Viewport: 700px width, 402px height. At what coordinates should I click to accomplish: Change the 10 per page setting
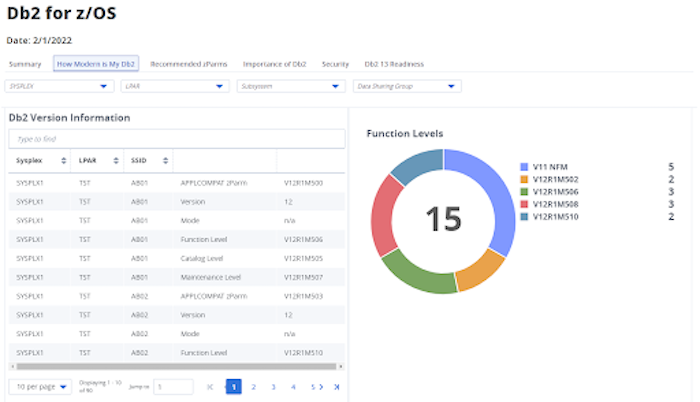pyautogui.click(x=40, y=386)
